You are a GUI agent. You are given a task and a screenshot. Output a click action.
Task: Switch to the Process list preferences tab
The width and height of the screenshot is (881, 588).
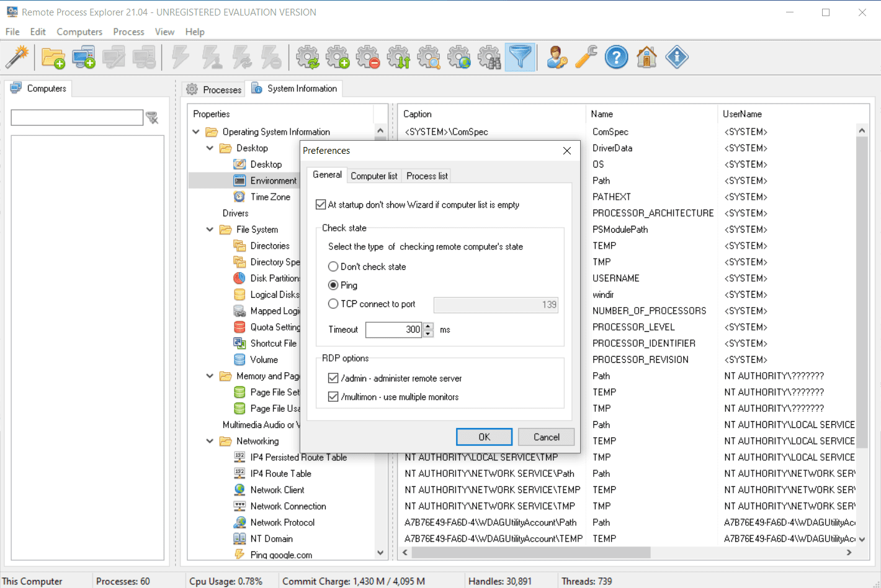click(x=427, y=176)
